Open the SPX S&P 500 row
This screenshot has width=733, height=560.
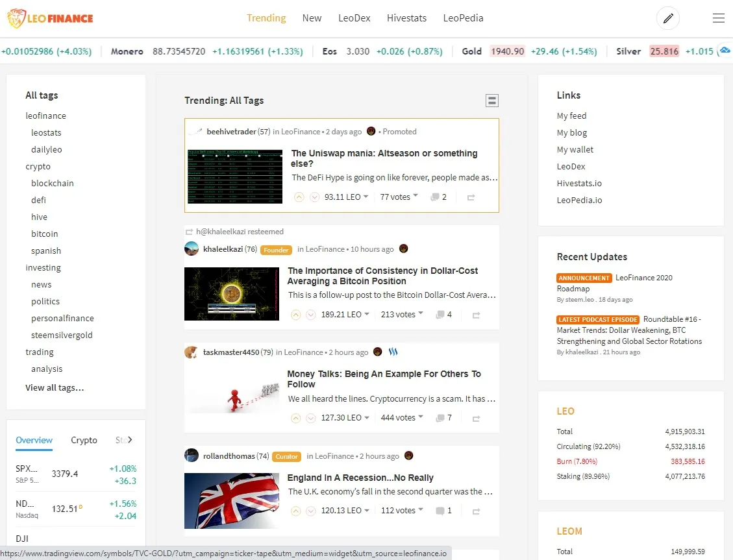tap(76, 474)
